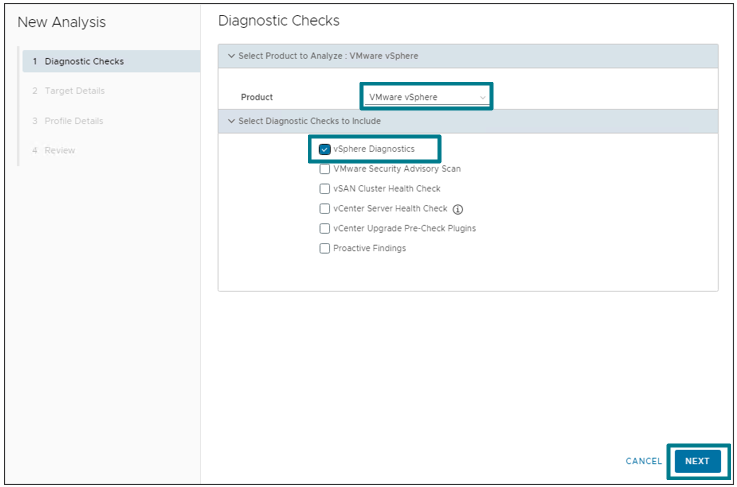Tick the vSAN Cluster Health Check box

[x=325, y=189]
